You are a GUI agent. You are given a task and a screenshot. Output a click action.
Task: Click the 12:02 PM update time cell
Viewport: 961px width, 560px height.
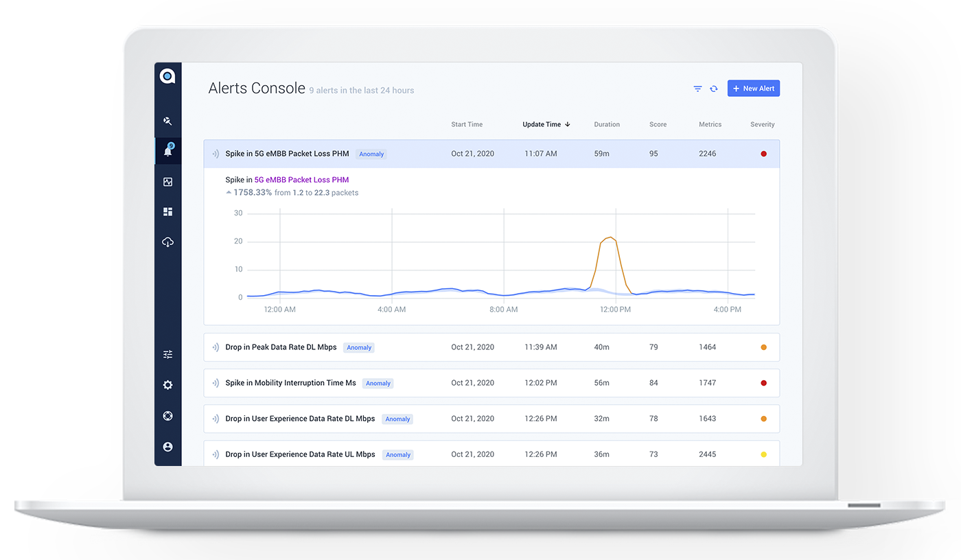540,383
